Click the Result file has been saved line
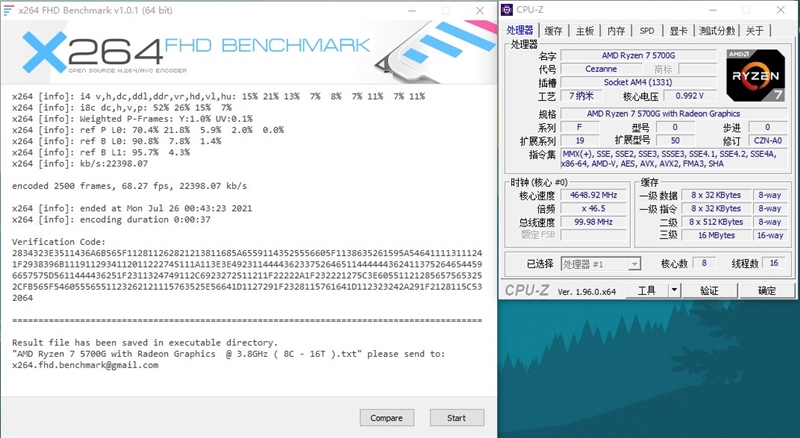This screenshot has width=800, height=438. click(145, 343)
